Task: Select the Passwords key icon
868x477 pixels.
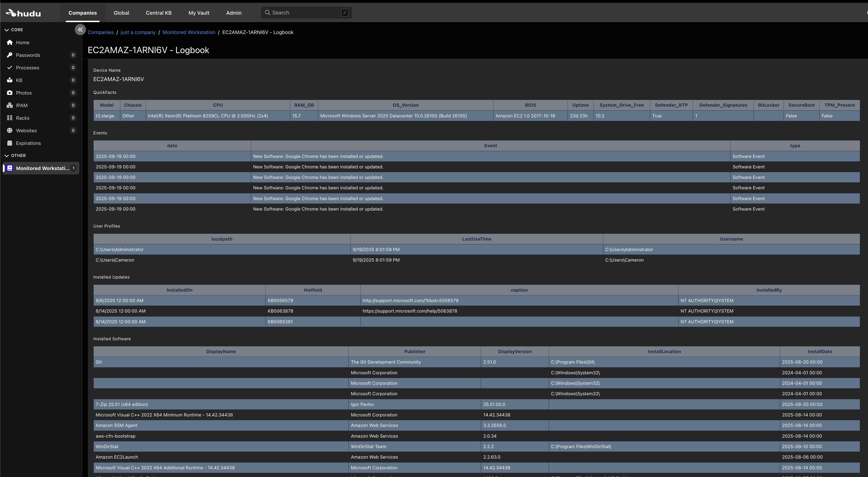Action: point(10,55)
